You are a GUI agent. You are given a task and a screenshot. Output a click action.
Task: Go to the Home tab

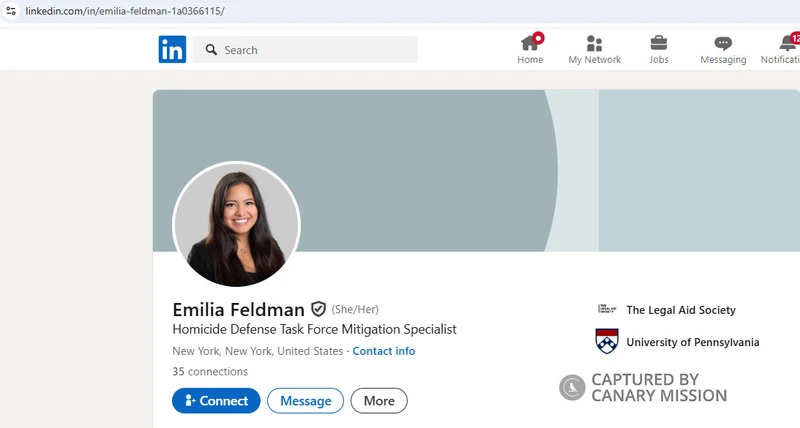(530, 49)
